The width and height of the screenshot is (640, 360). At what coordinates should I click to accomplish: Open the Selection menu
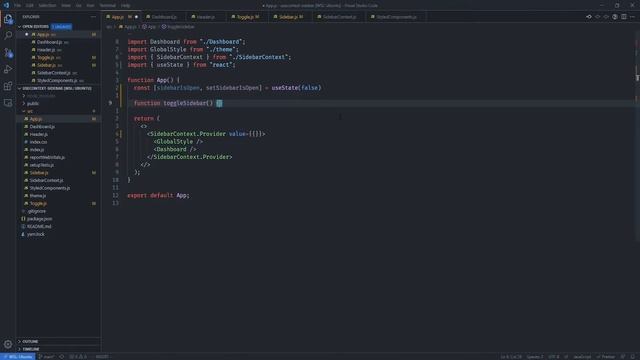pyautogui.click(x=47, y=5)
